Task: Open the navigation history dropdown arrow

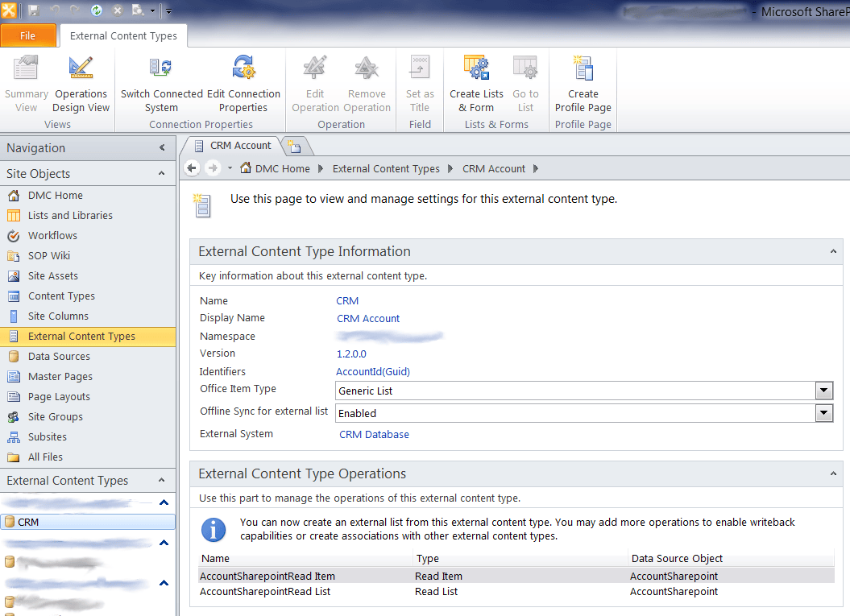Action: 230,168
